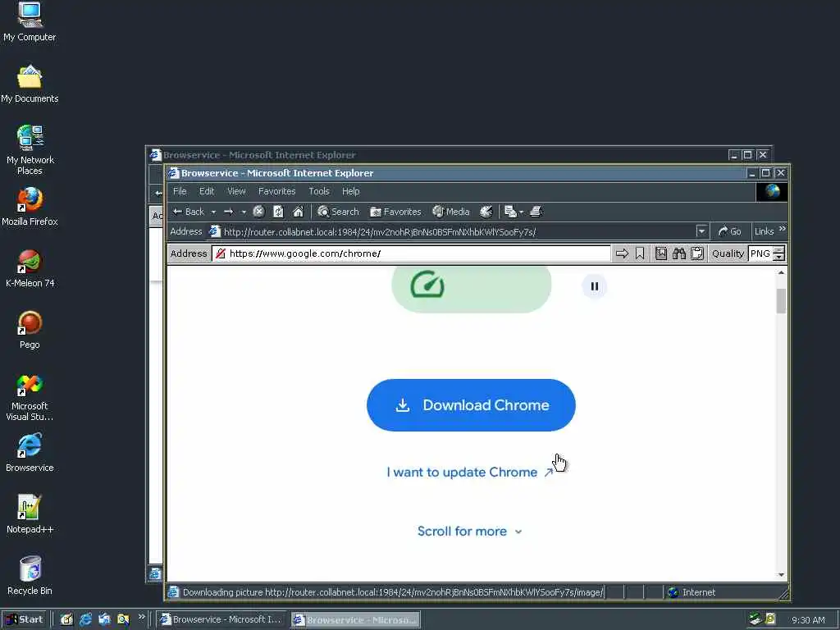
Task: Open the Forward history dropdown arrow
Action: pyautogui.click(x=244, y=212)
